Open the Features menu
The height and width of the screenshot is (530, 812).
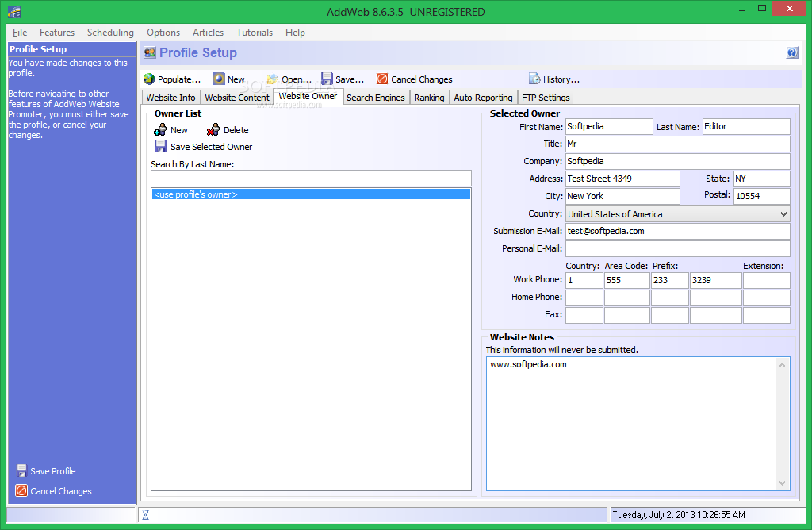[x=57, y=32]
